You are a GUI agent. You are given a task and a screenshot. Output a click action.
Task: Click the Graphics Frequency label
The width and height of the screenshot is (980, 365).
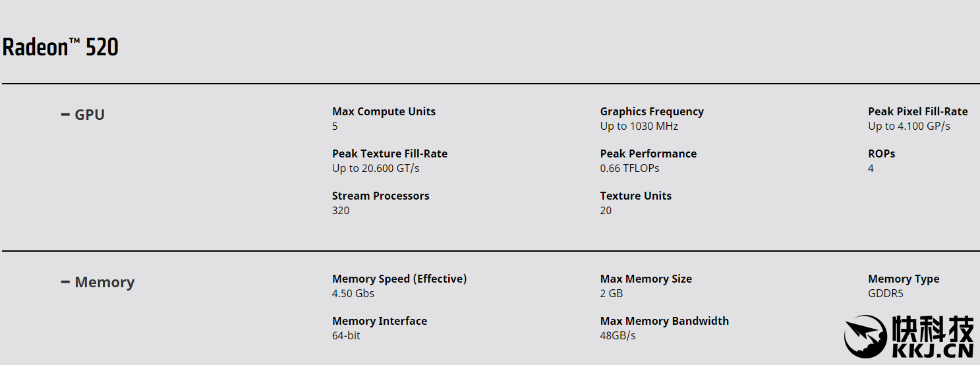651,111
